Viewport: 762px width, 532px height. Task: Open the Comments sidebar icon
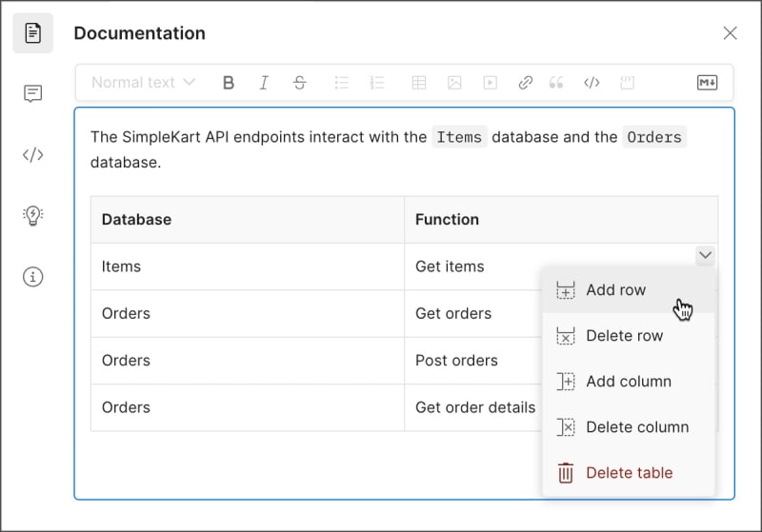(33, 93)
